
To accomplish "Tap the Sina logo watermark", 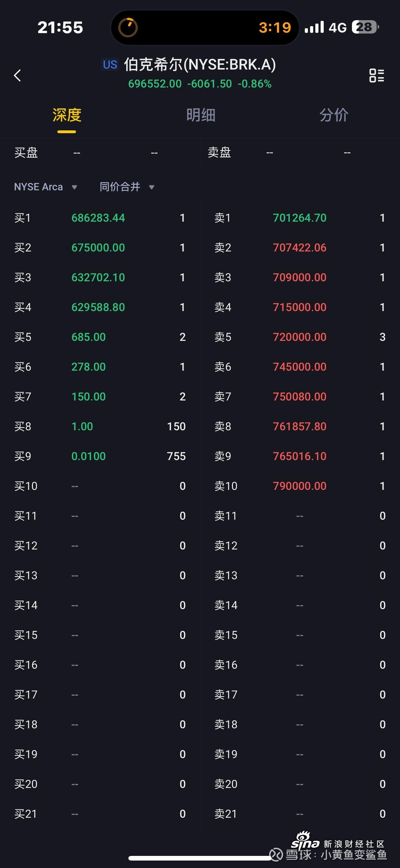I will [x=305, y=841].
